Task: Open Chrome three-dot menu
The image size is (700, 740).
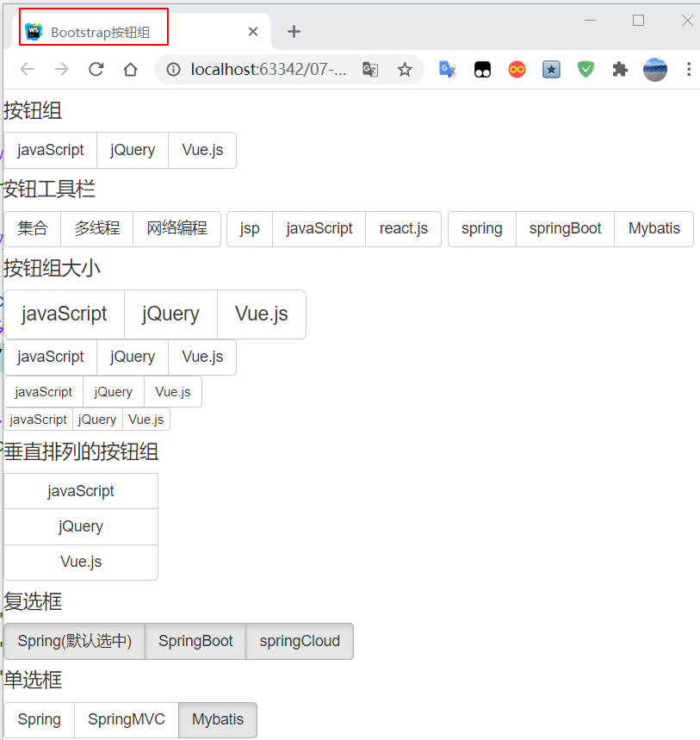Action: pyautogui.click(x=689, y=70)
